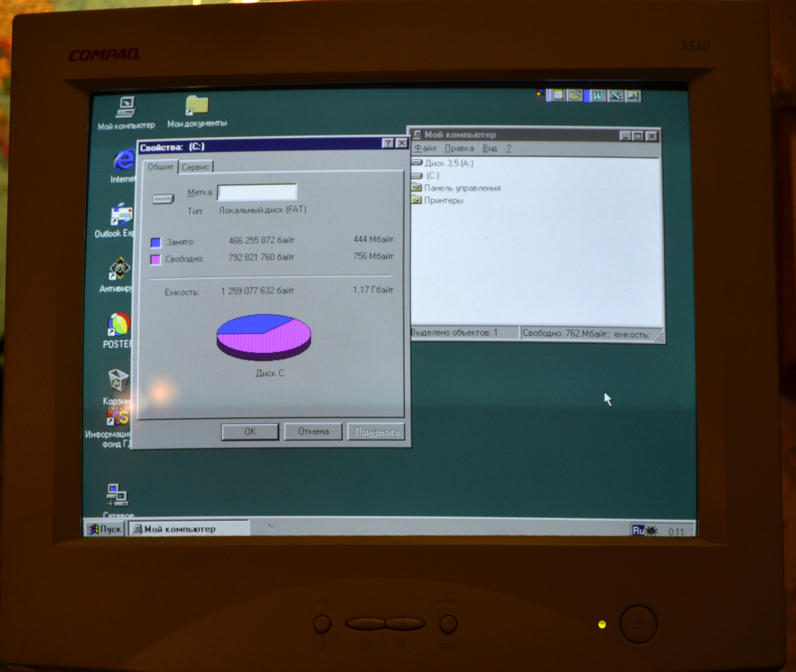Open the Пуск start menu
The height and width of the screenshot is (672, 796).
point(104,529)
